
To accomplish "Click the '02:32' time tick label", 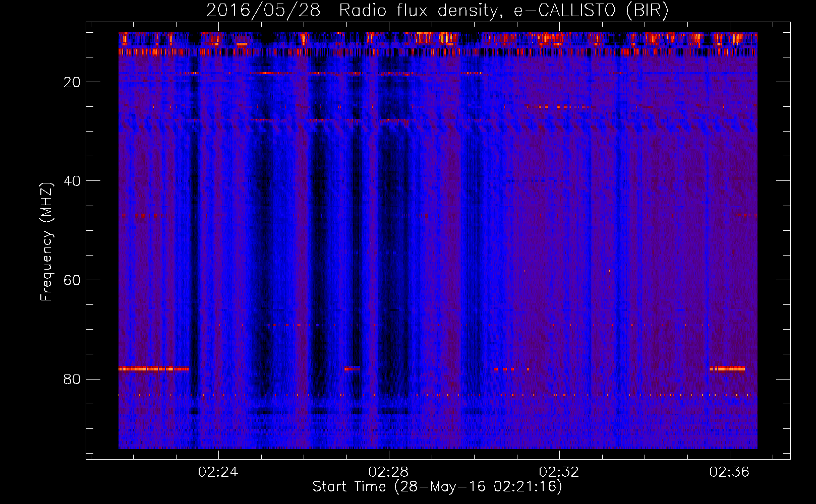I will 559,472.
